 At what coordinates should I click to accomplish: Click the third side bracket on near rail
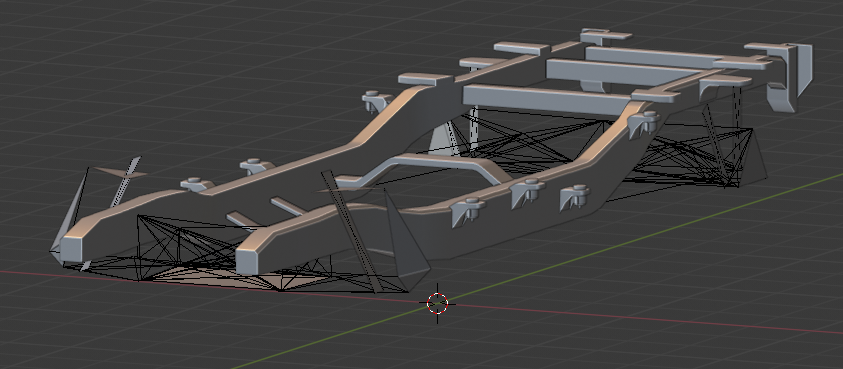(574, 196)
